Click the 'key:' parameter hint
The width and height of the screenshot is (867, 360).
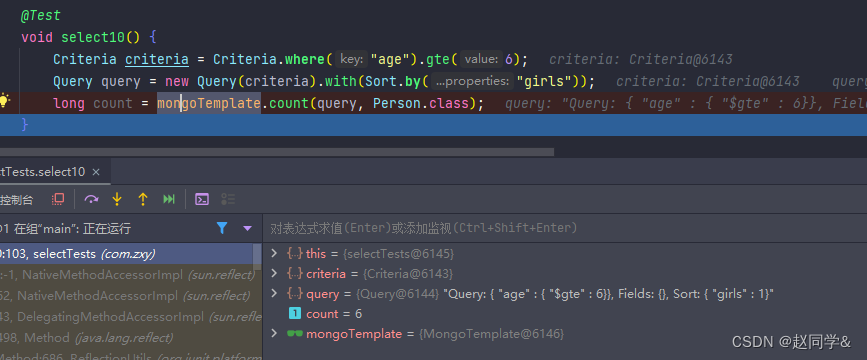point(352,60)
